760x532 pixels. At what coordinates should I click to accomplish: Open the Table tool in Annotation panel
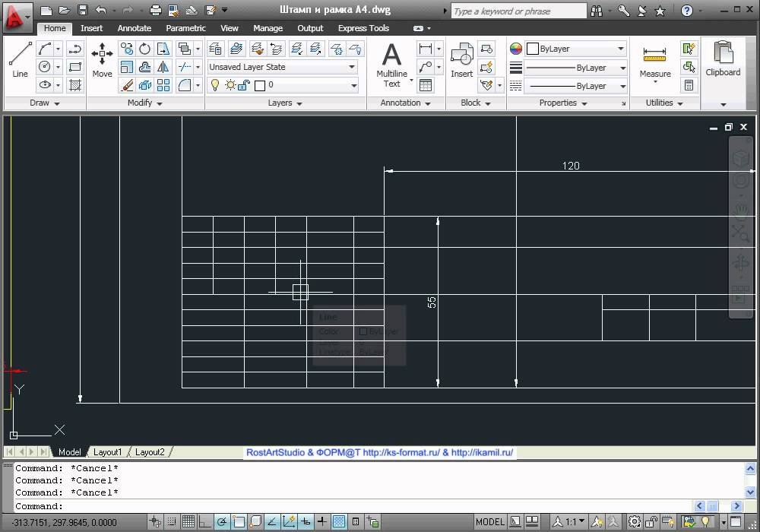[x=425, y=85]
